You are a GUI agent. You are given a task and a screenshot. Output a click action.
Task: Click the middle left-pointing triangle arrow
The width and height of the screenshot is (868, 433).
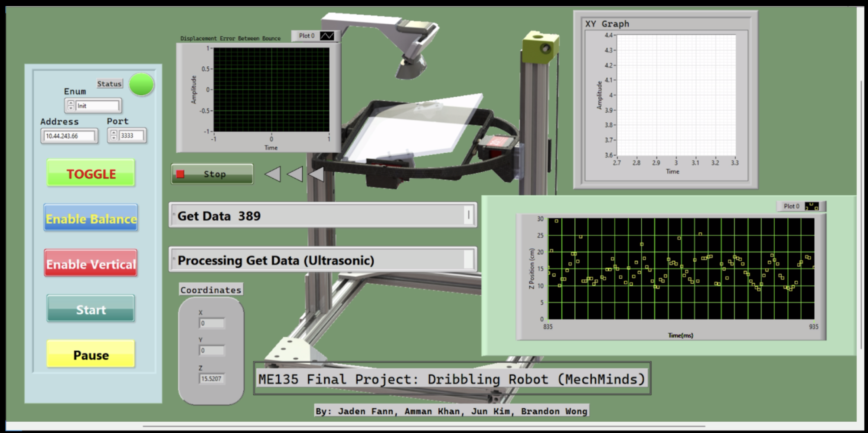coord(295,174)
